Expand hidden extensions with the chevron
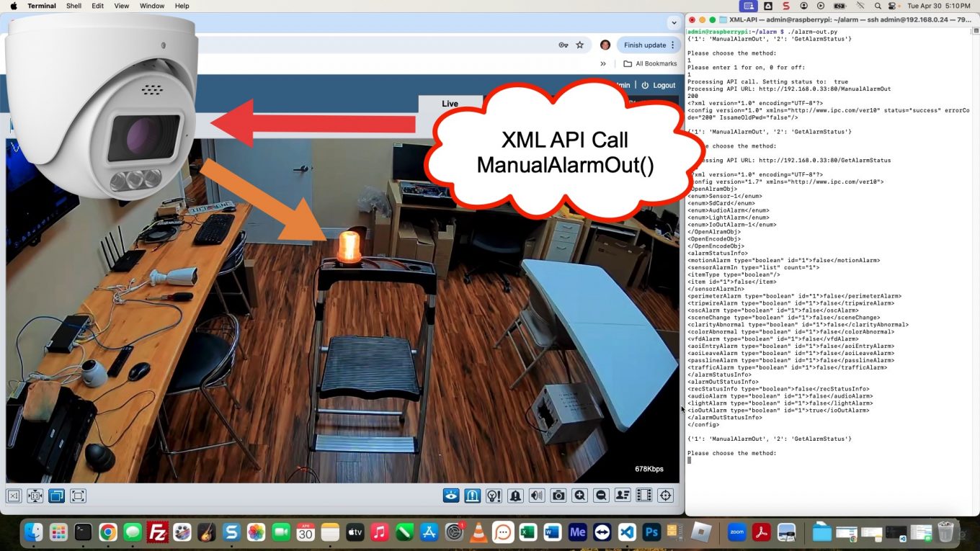Image resolution: width=980 pixels, height=551 pixels. pyautogui.click(x=603, y=63)
